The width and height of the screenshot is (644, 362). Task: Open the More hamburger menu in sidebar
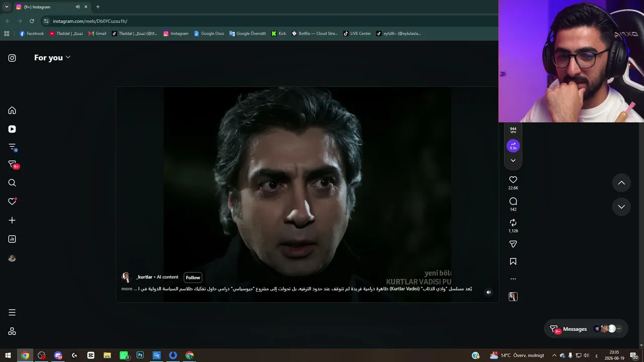[12, 313]
